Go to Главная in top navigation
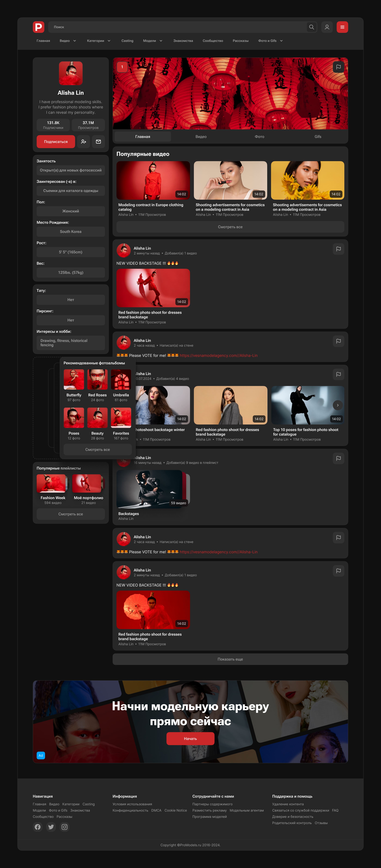This screenshot has width=381, height=868. pos(43,41)
